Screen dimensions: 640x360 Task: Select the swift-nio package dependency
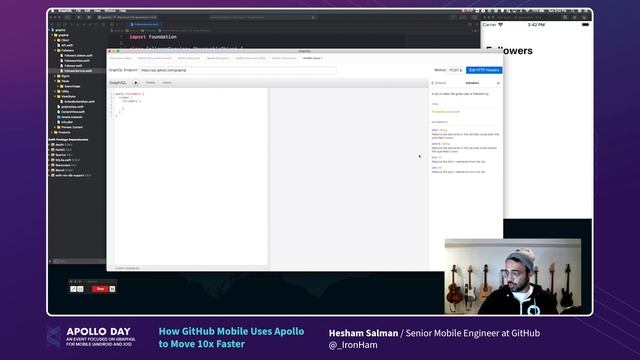pos(70,175)
